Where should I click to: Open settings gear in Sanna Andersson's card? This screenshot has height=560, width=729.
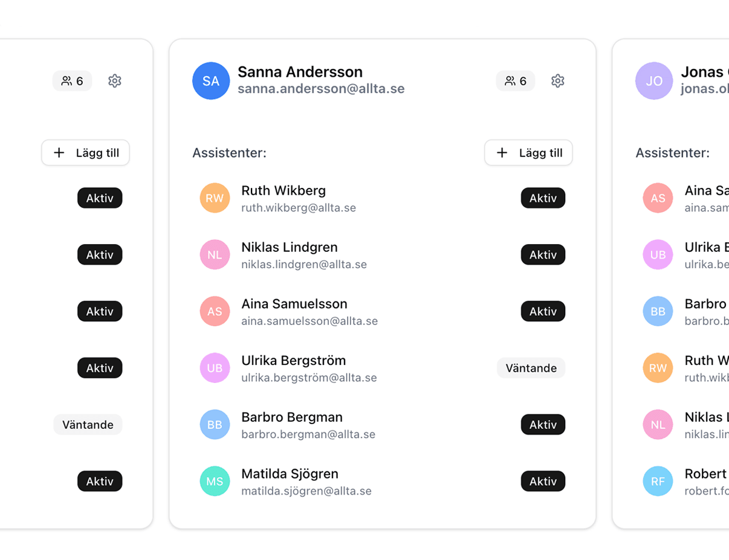[557, 81]
